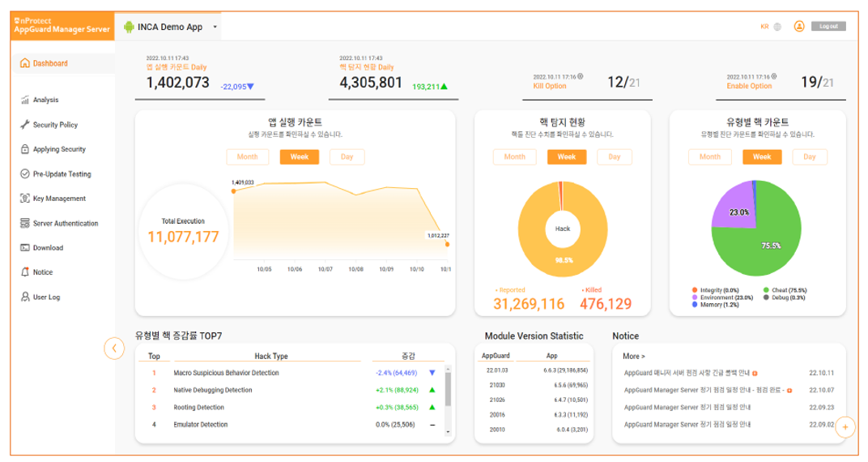Select Week for hack count by type
The width and height of the screenshot is (868, 462).
(761, 157)
